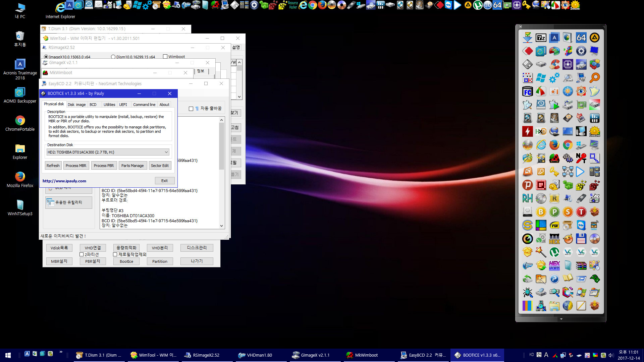Select the Disk image tab in BOOTICE

(x=75, y=104)
